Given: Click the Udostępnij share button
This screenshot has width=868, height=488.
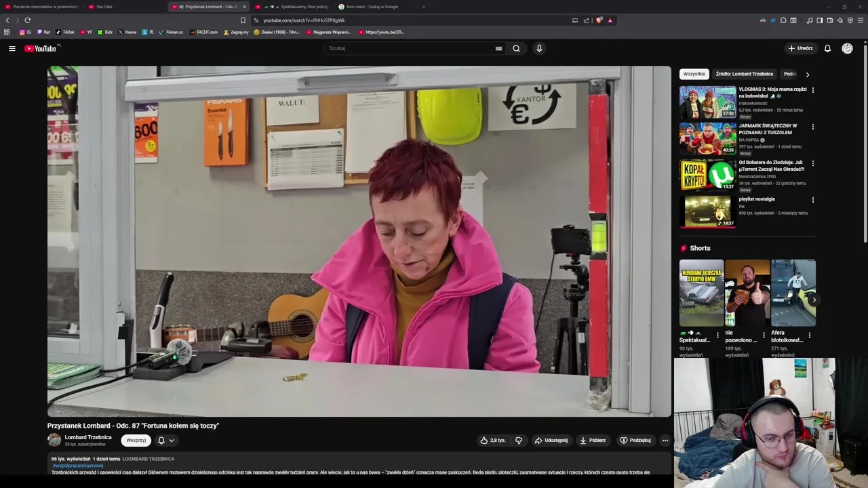Looking at the screenshot, I should [551, 441].
